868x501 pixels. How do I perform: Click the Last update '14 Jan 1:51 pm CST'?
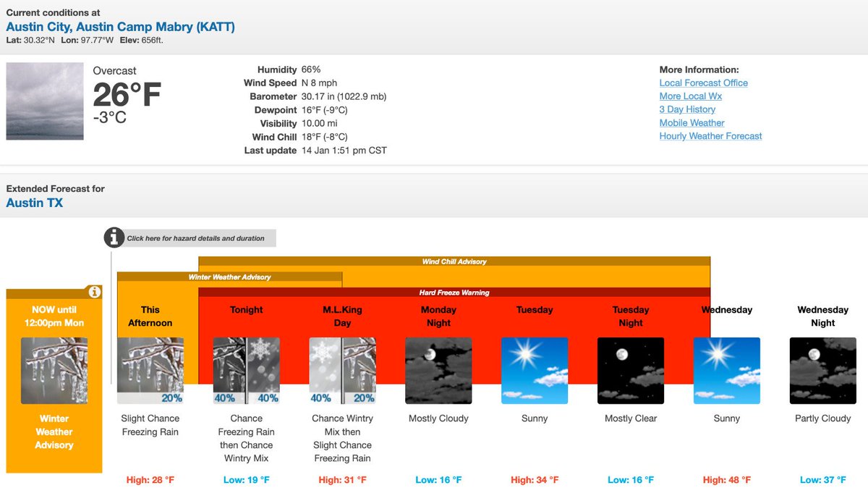pyautogui.click(x=344, y=151)
